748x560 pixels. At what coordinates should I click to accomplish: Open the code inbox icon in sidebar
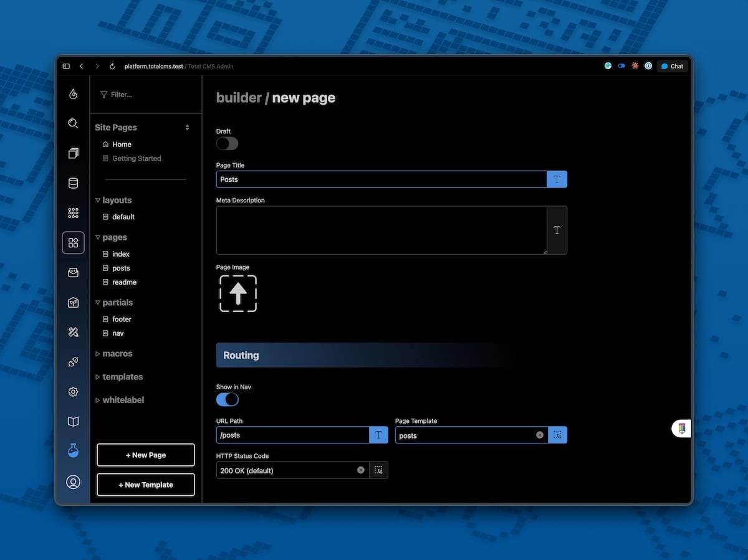[x=73, y=273]
